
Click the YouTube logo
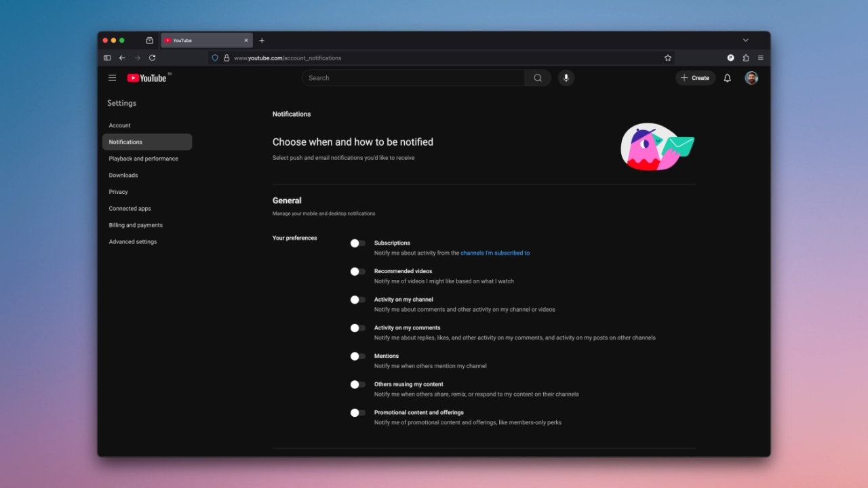point(148,78)
